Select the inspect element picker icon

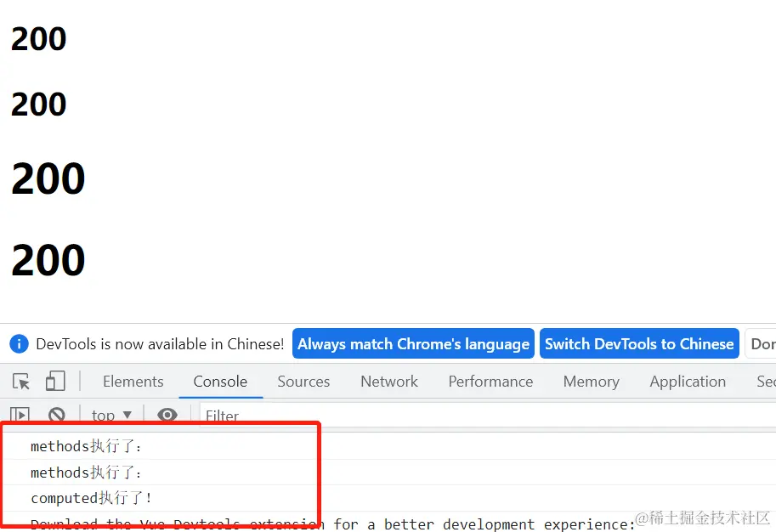(x=20, y=382)
